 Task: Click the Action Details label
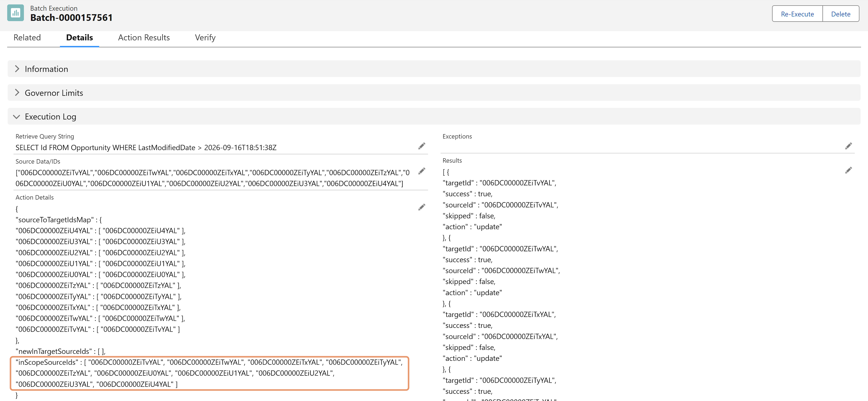click(35, 197)
